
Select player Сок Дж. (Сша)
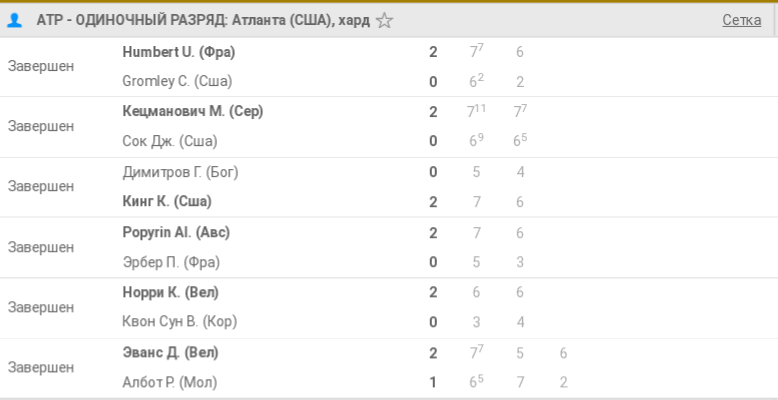(170, 141)
